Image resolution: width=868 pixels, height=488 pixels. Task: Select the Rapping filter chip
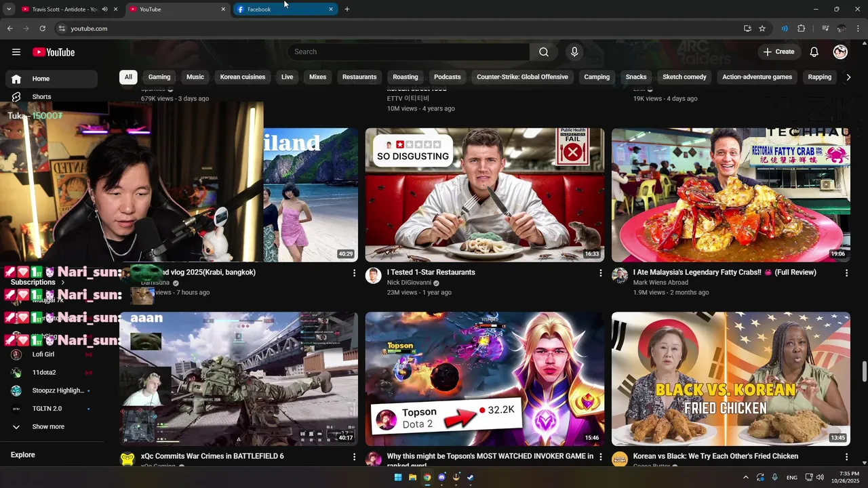(x=819, y=77)
